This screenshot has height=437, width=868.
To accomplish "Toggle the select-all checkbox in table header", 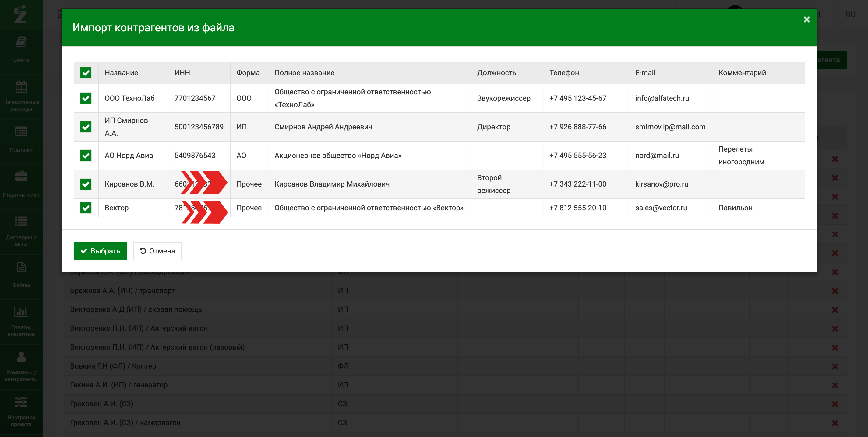I will (86, 73).
